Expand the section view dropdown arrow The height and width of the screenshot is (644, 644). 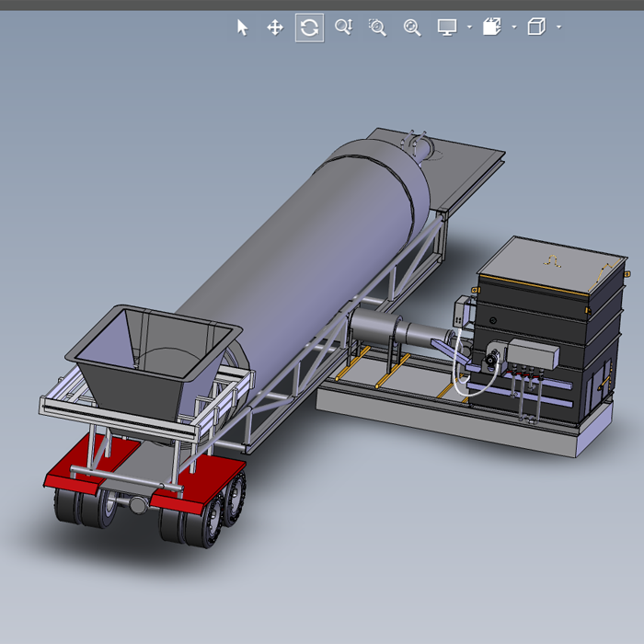coord(514,27)
